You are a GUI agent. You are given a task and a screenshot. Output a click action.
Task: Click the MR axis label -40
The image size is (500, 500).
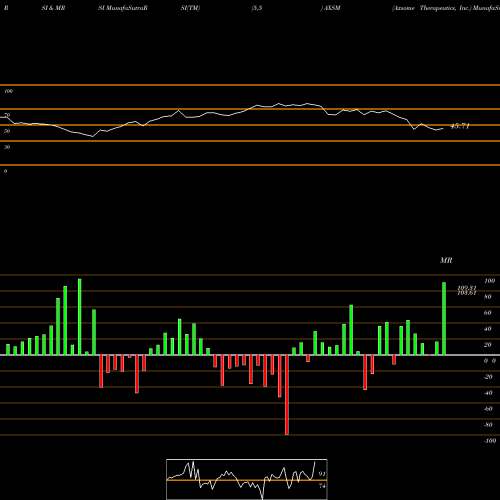488,393
